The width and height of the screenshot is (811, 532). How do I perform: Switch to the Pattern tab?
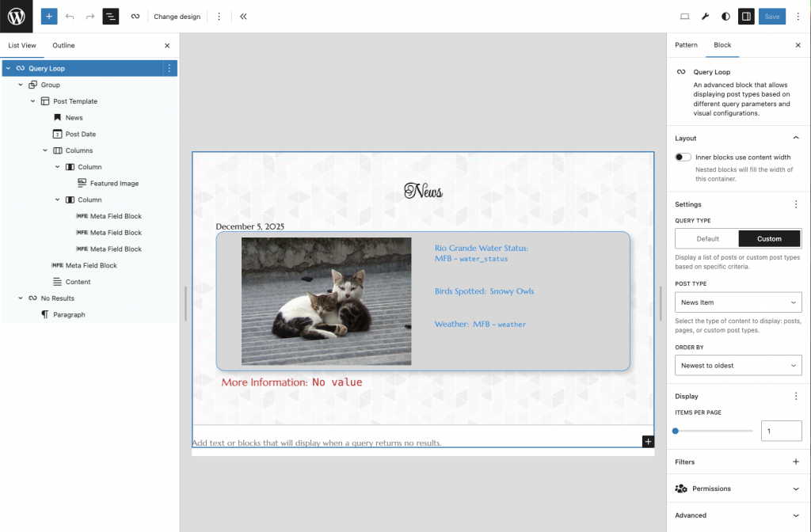pos(686,45)
